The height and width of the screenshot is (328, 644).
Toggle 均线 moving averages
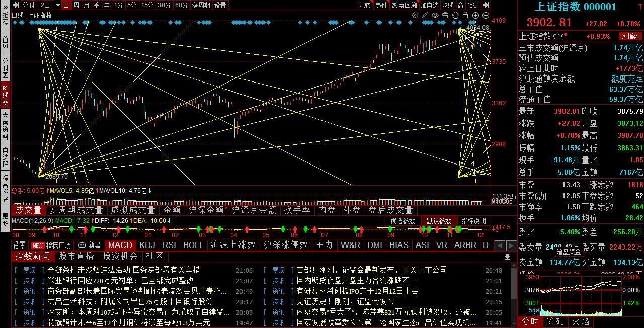coord(447,5)
